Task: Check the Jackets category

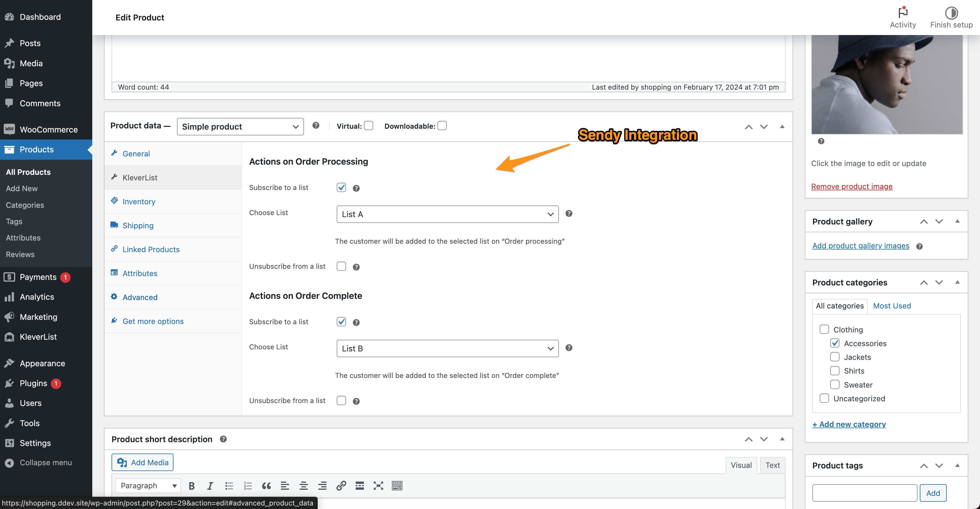Action: pyautogui.click(x=835, y=357)
